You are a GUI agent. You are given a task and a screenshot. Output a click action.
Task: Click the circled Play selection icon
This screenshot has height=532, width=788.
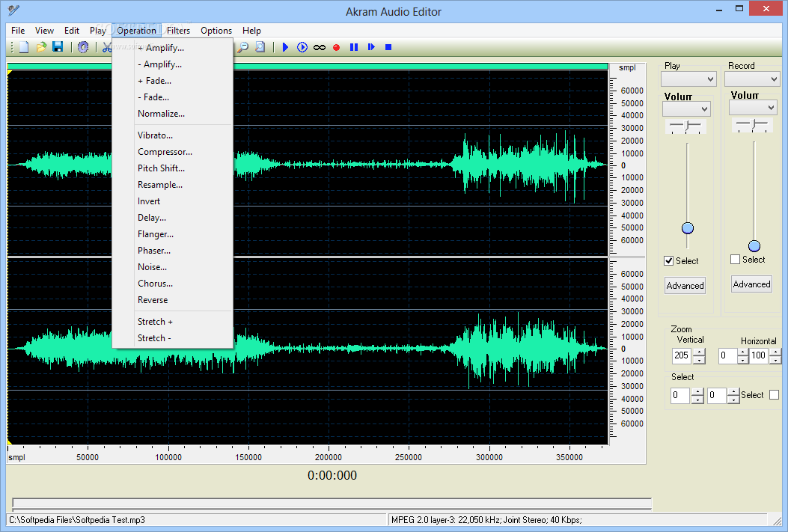302,47
